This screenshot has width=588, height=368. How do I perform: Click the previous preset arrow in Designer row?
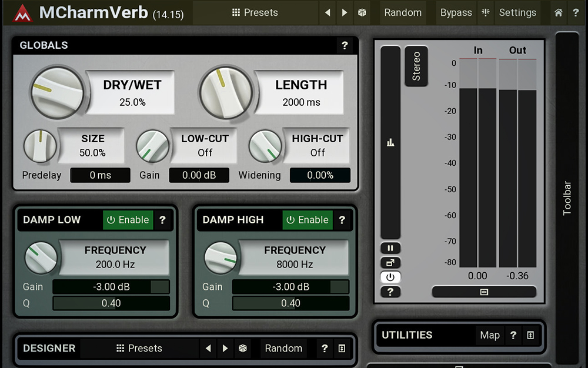coord(208,348)
